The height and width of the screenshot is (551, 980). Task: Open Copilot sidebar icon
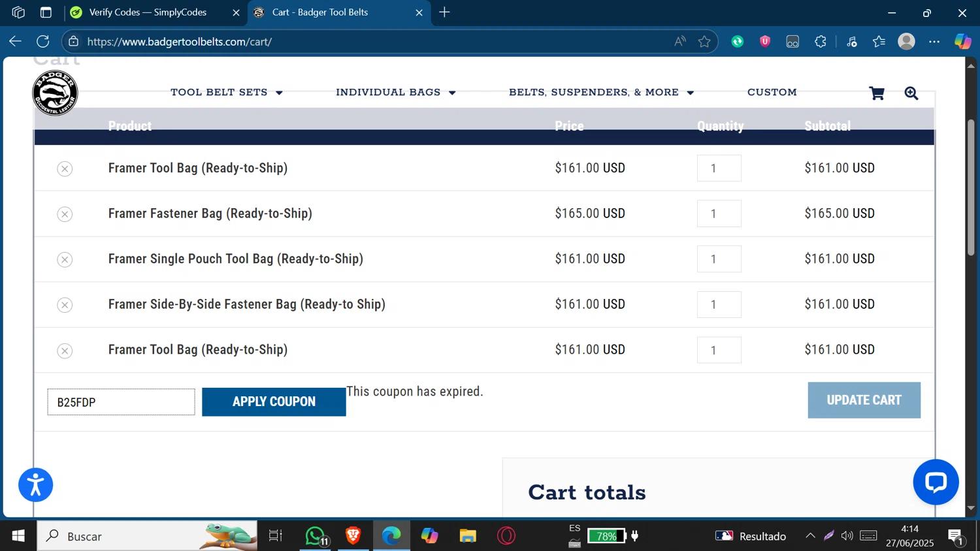coord(962,41)
